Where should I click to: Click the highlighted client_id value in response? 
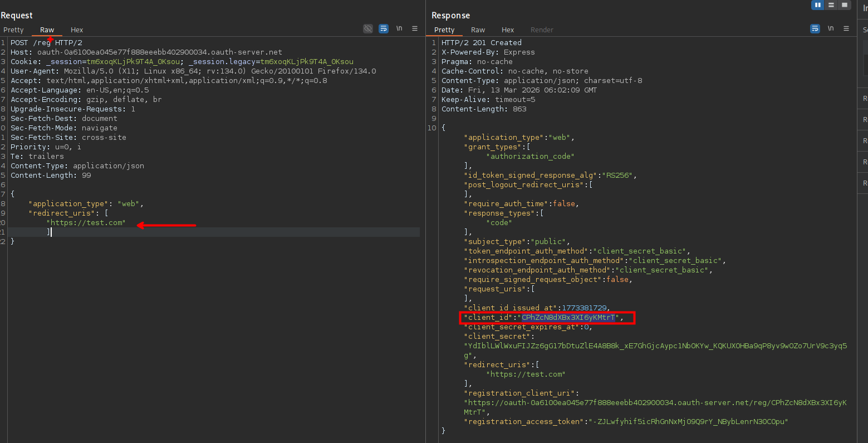pyautogui.click(x=568, y=318)
